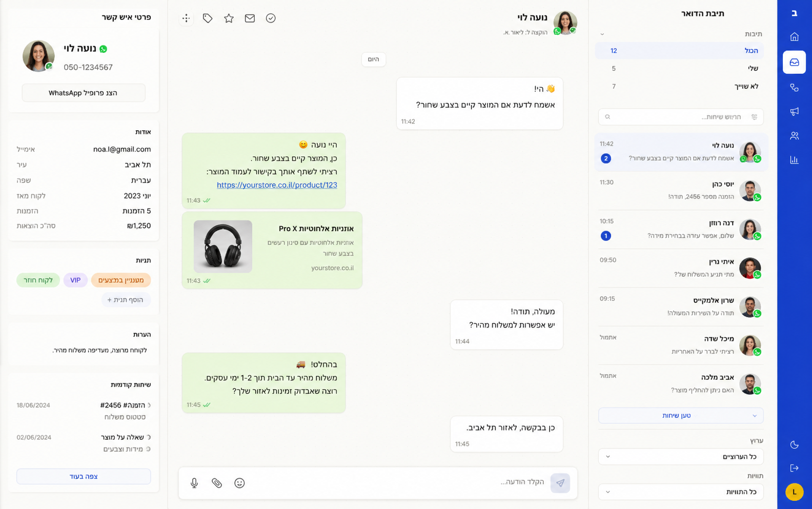Screen dimensions: 812x509
Task: Open the Home icon in sidebar
Action: (794, 37)
